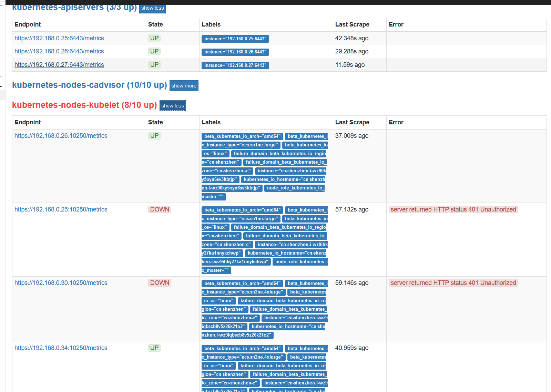This screenshot has width=551, height=392.
Task: Click the "11.59s ago" last scrape value
Action: point(350,65)
